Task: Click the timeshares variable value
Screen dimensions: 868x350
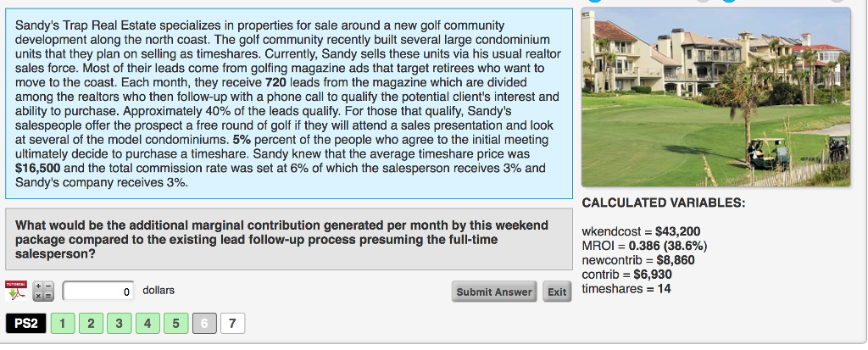Action: [x=665, y=289]
